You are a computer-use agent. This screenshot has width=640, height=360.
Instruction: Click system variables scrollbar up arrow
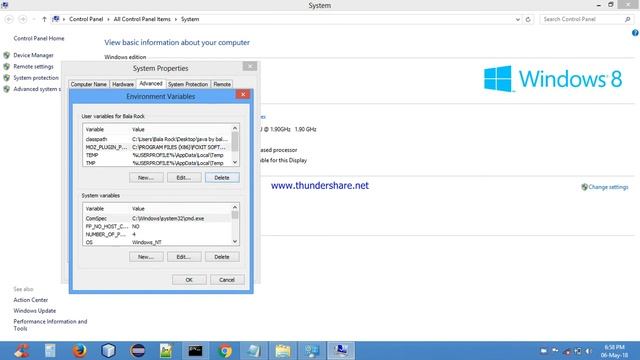point(235,207)
